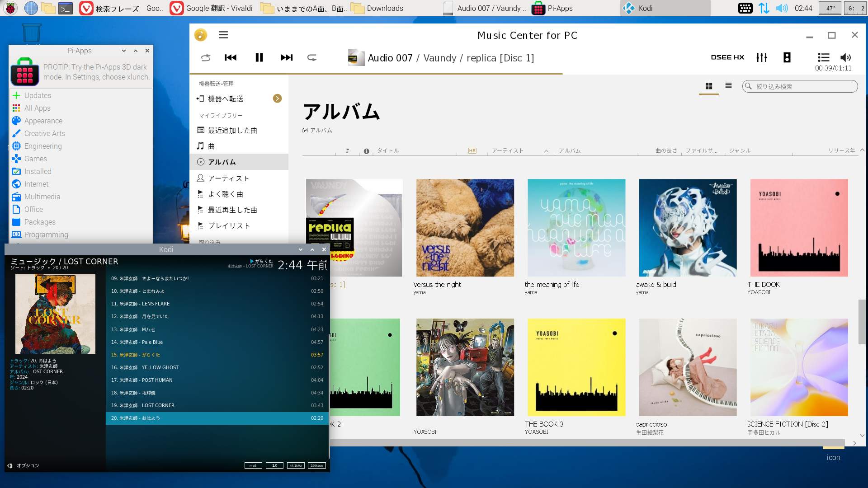Screen dimensions: 868x488
Task: Open the meaning of life album cover
Action: tap(576, 228)
